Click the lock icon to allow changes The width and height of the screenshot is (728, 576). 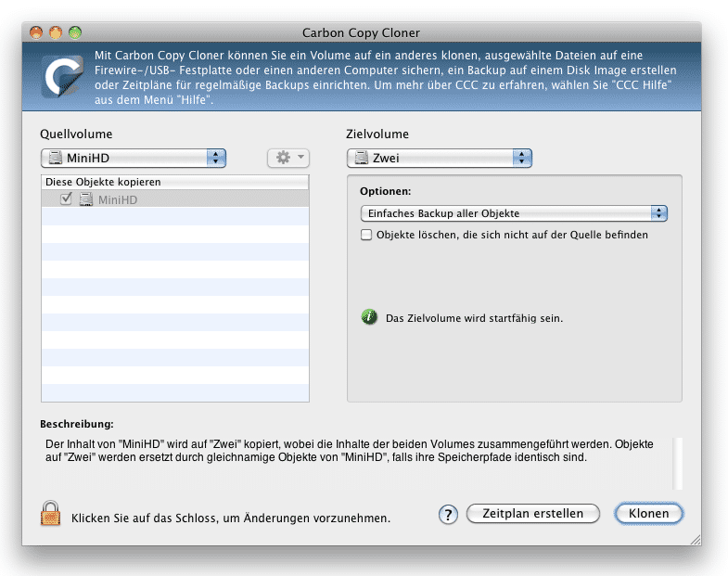point(51,514)
